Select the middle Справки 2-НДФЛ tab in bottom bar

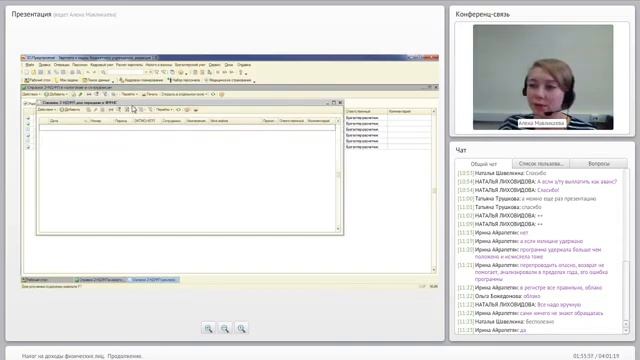tap(100, 280)
